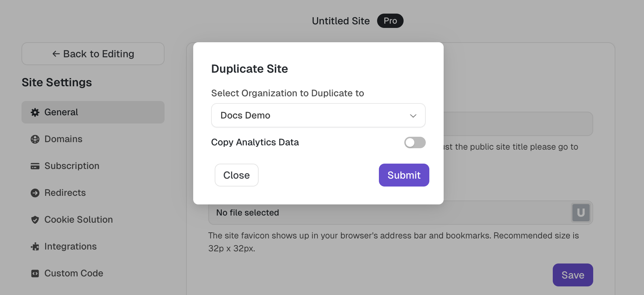Click the Subscription card icon

click(x=35, y=166)
